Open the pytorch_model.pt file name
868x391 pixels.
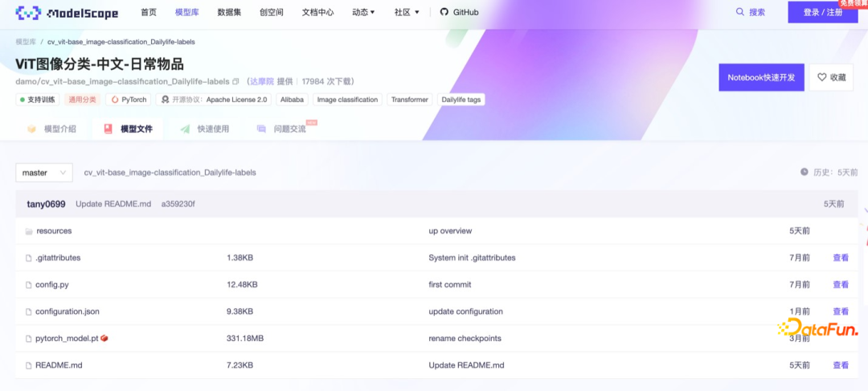(x=67, y=339)
